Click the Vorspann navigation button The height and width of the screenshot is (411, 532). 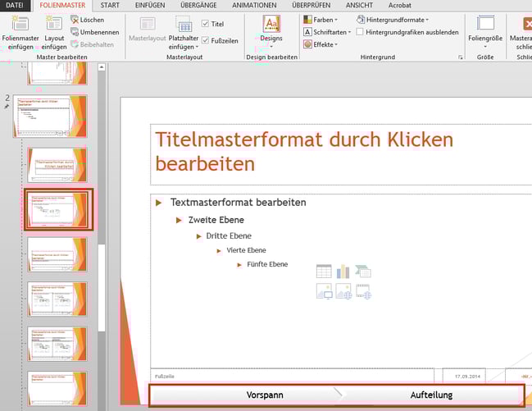coord(265,395)
